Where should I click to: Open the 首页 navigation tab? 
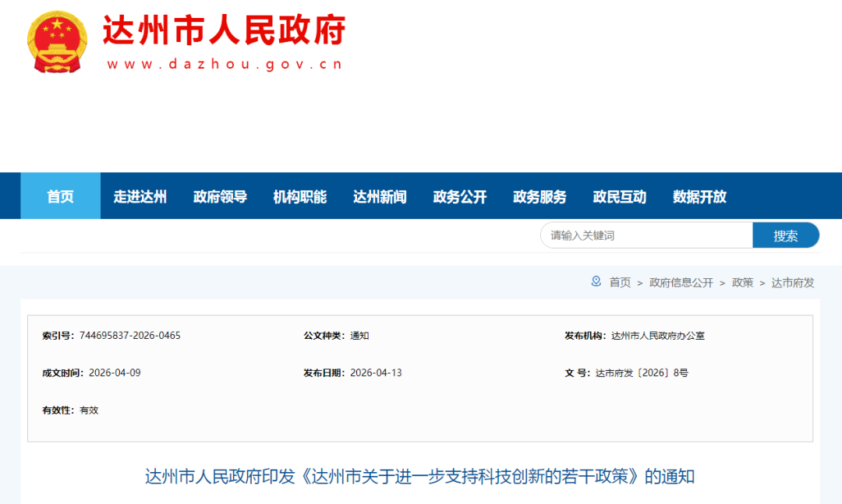coord(60,196)
